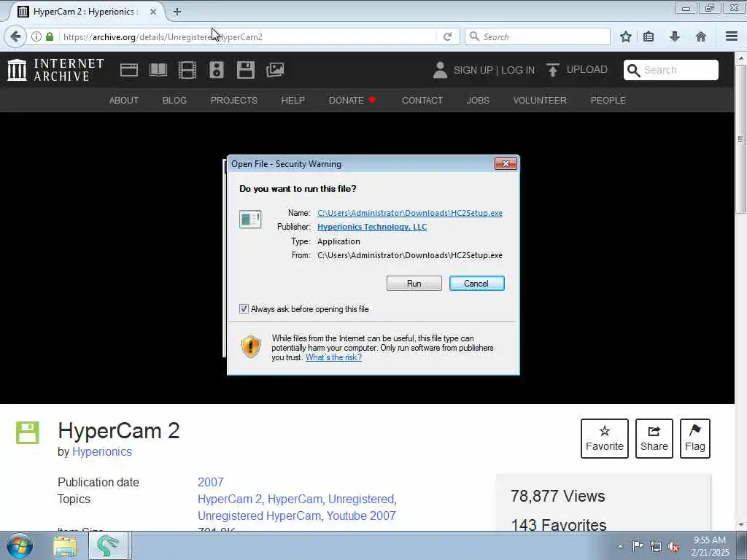Uncheck Always ask before opening this file
The width and height of the screenshot is (747, 560).
coord(244,309)
